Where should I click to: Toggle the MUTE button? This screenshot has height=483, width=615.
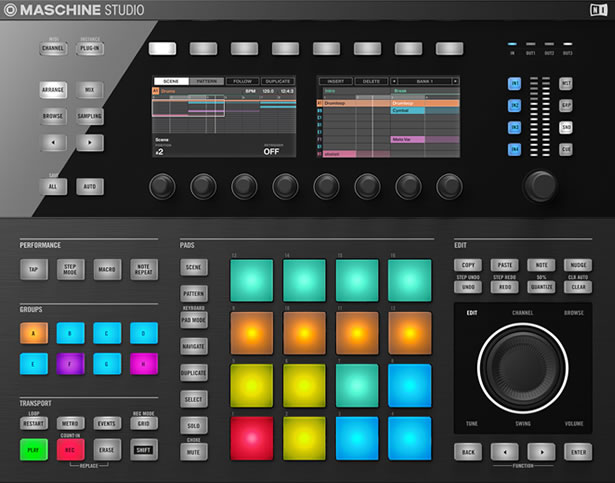(x=194, y=452)
